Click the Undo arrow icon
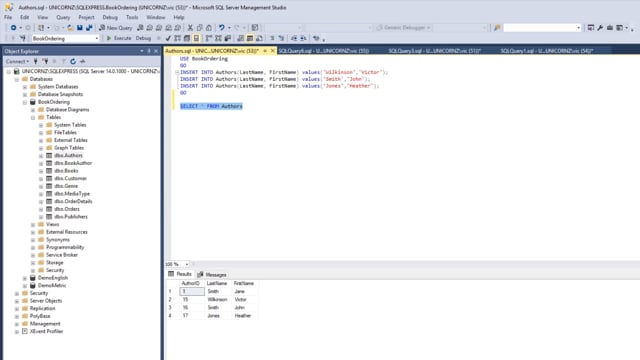 coord(221,28)
